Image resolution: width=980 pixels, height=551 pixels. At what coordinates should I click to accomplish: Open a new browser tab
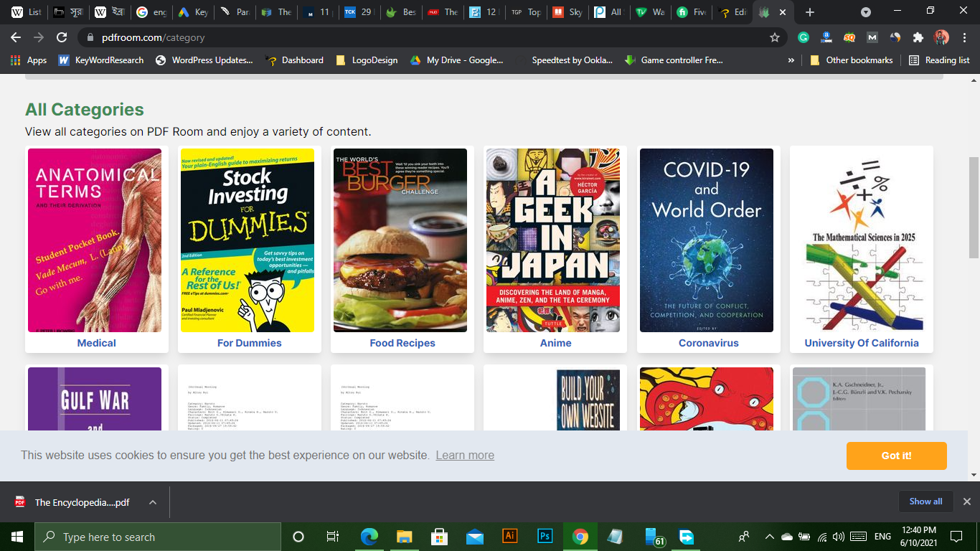(x=810, y=12)
